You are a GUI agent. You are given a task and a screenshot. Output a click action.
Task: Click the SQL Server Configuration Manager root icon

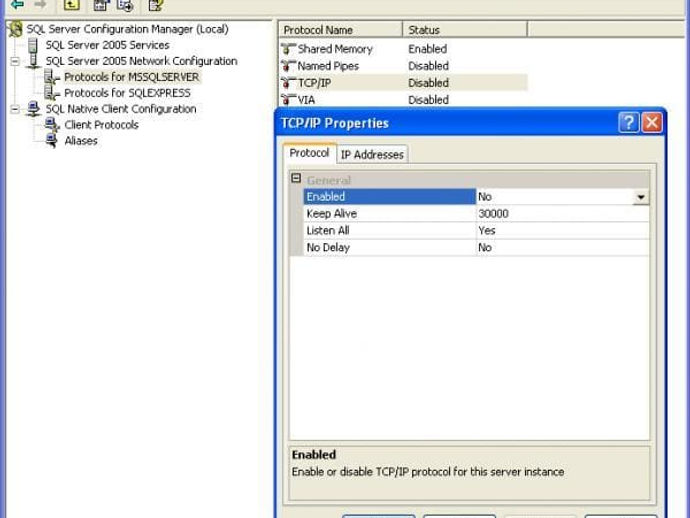[x=16, y=29]
